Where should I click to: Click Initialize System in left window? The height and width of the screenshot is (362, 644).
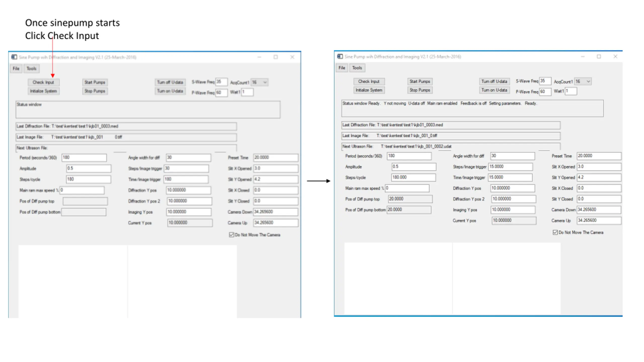point(43,91)
